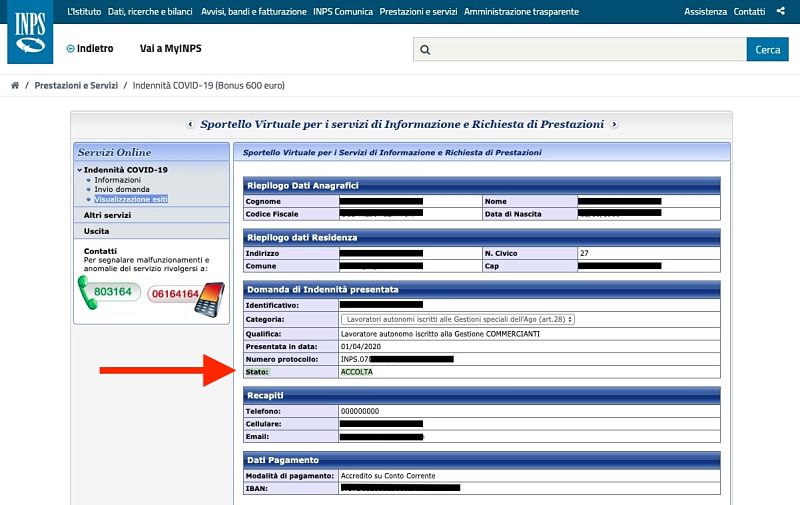Click the magnifier icon in search box
Image resolution: width=800 pixels, height=505 pixels.
click(x=425, y=50)
